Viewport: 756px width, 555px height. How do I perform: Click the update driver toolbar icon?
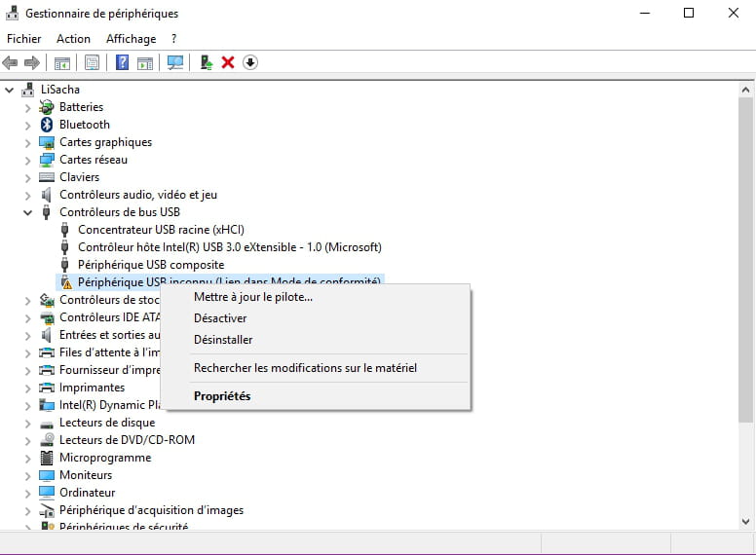tap(206, 62)
